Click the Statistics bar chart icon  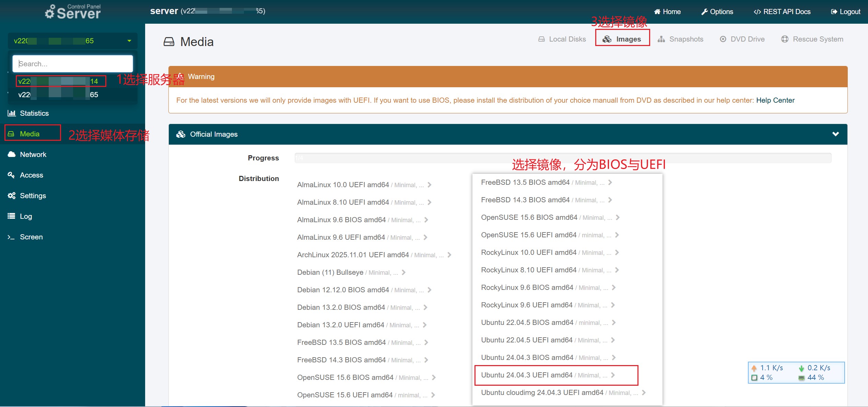click(12, 113)
